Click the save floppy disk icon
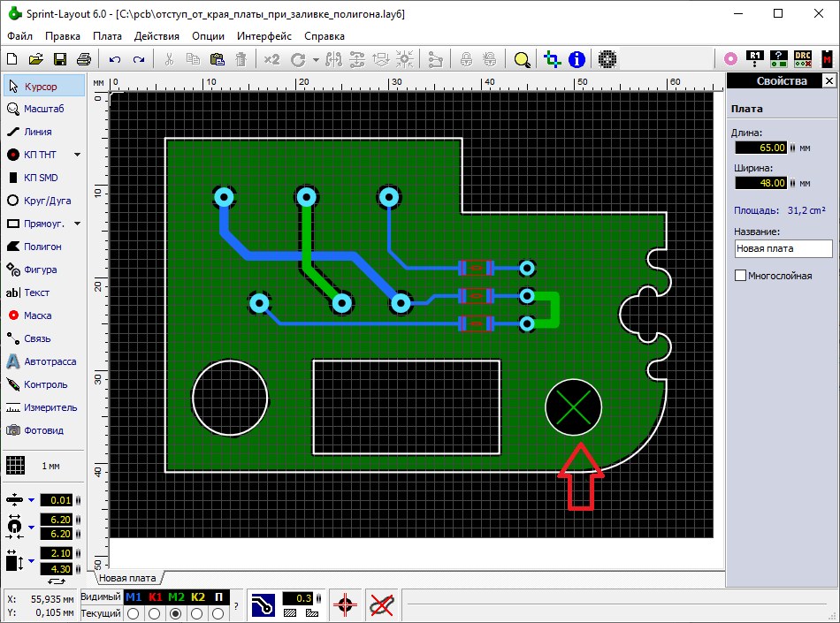This screenshot has width=840, height=623. pos(60,59)
